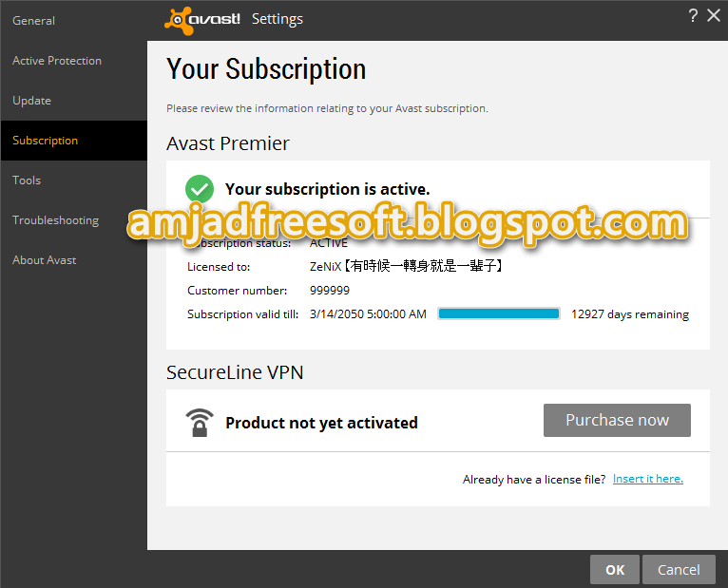Image resolution: width=728 pixels, height=588 pixels.
Task: Show the About Avast page
Action: pyautogui.click(x=44, y=260)
